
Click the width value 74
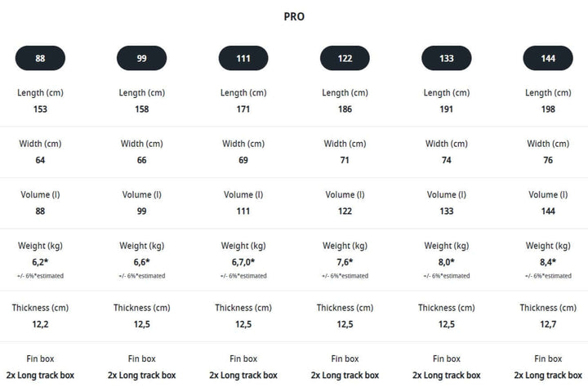(447, 160)
